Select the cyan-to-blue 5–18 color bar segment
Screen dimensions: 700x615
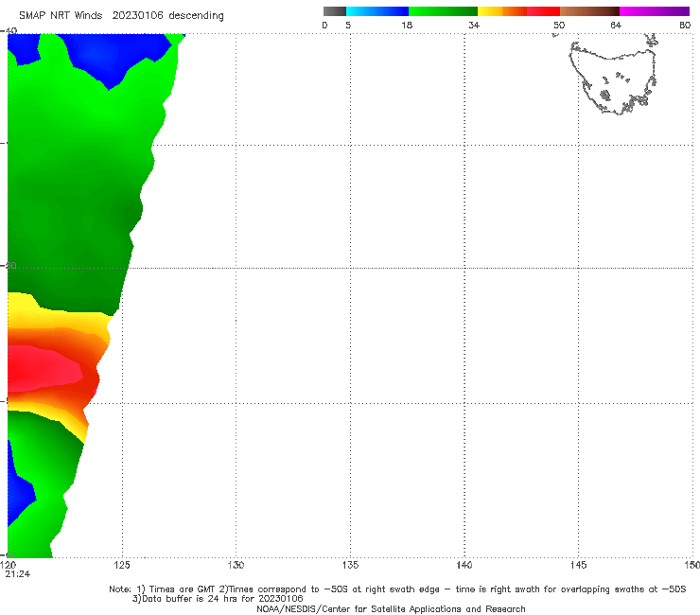[377, 11]
